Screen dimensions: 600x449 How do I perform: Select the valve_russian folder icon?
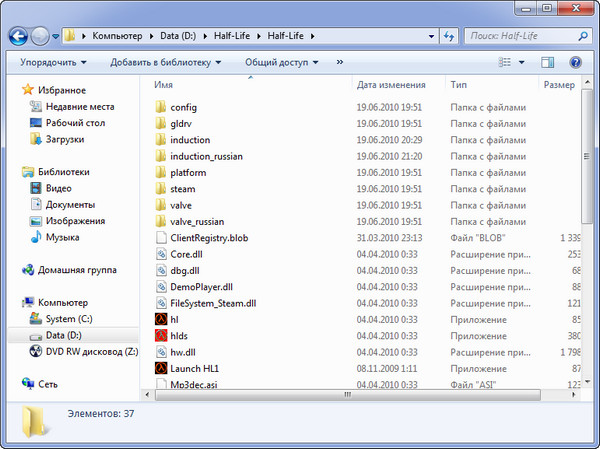point(161,221)
